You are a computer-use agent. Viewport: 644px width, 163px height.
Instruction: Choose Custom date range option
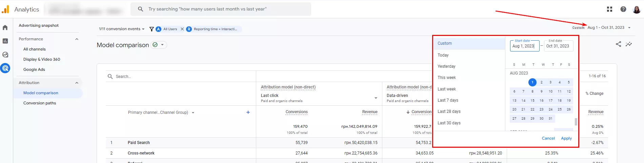469,43
